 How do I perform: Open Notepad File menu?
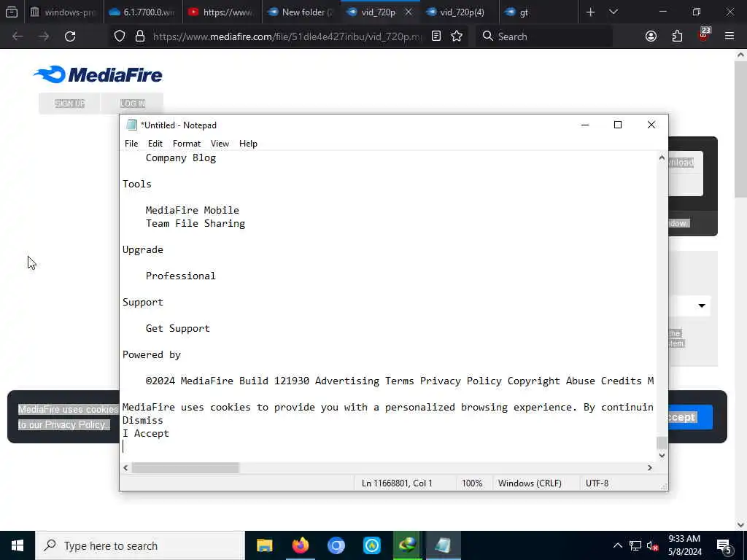(131, 144)
